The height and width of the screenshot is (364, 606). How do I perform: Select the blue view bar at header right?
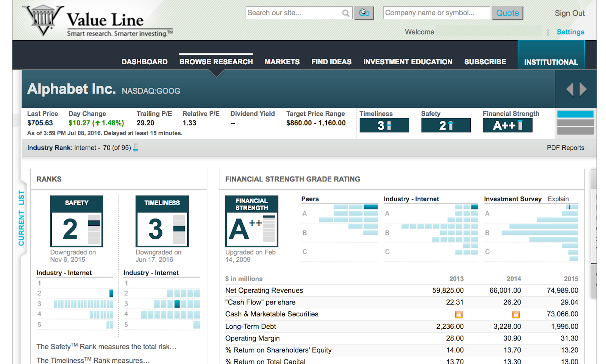click(575, 114)
